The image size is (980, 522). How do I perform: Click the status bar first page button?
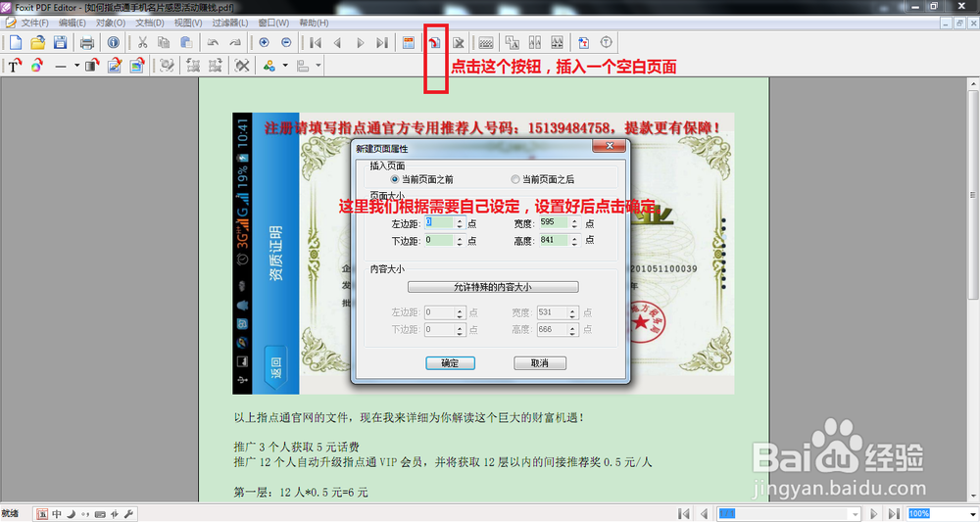pos(684,513)
